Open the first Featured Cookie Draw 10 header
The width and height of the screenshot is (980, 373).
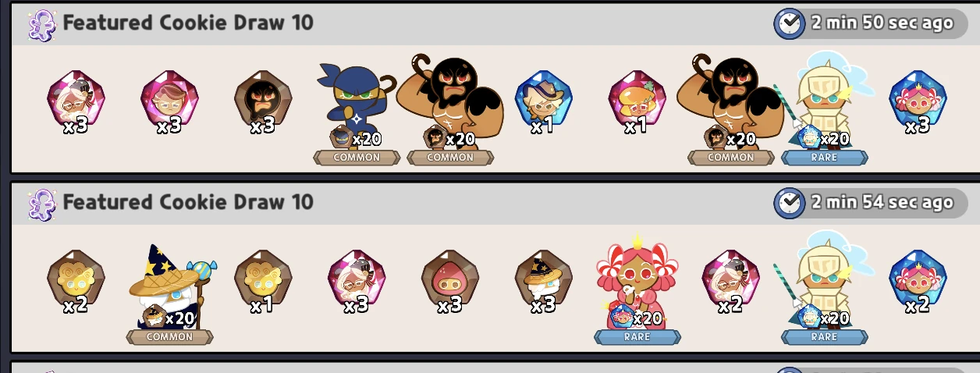188,23
